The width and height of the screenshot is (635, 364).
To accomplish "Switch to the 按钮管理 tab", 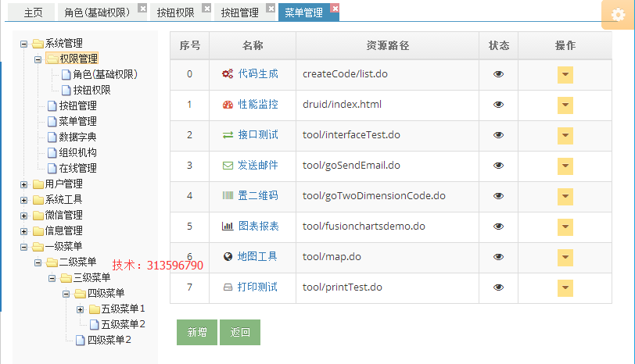I will pos(240,12).
